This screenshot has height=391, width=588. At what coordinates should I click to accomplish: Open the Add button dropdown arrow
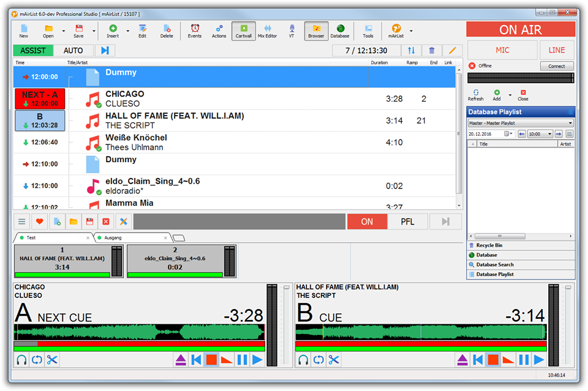point(510,95)
